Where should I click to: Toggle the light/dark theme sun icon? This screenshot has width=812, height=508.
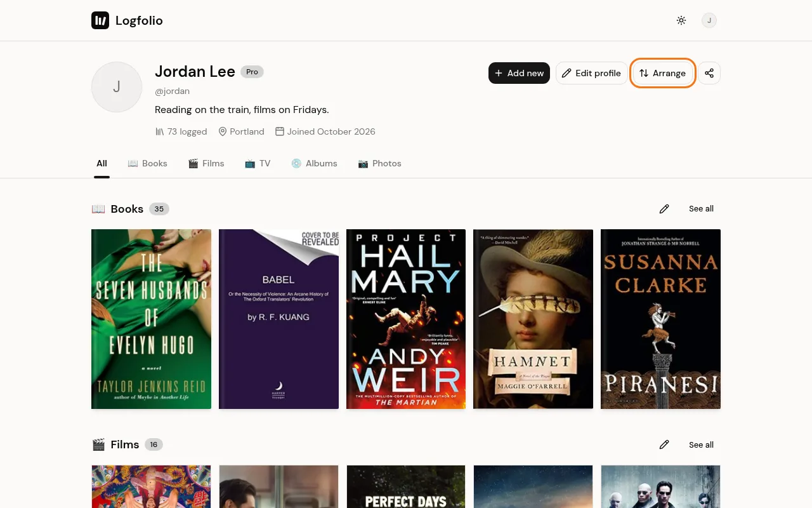tap(681, 20)
